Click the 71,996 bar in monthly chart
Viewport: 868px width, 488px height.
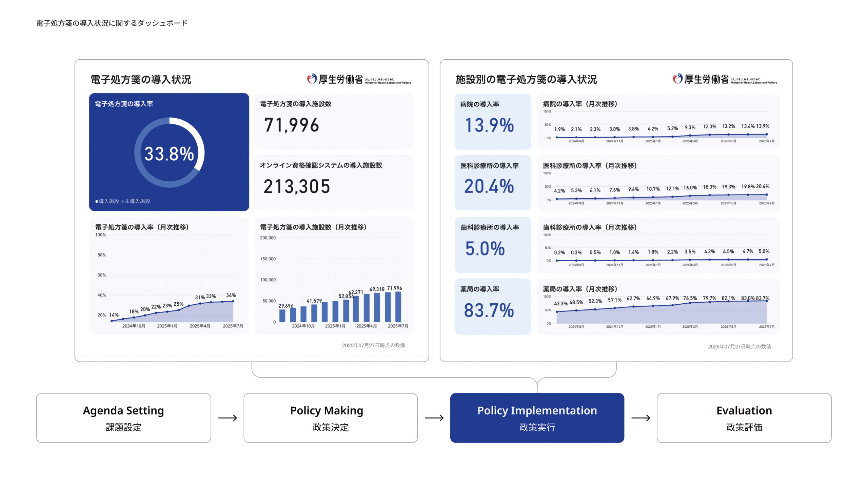[398, 307]
